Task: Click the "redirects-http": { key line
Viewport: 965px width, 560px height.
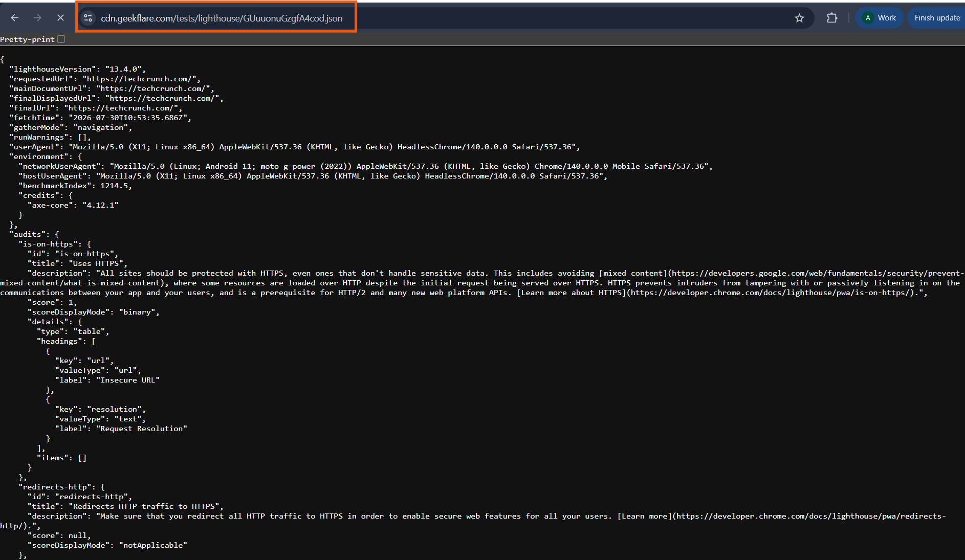Action: 61,487
